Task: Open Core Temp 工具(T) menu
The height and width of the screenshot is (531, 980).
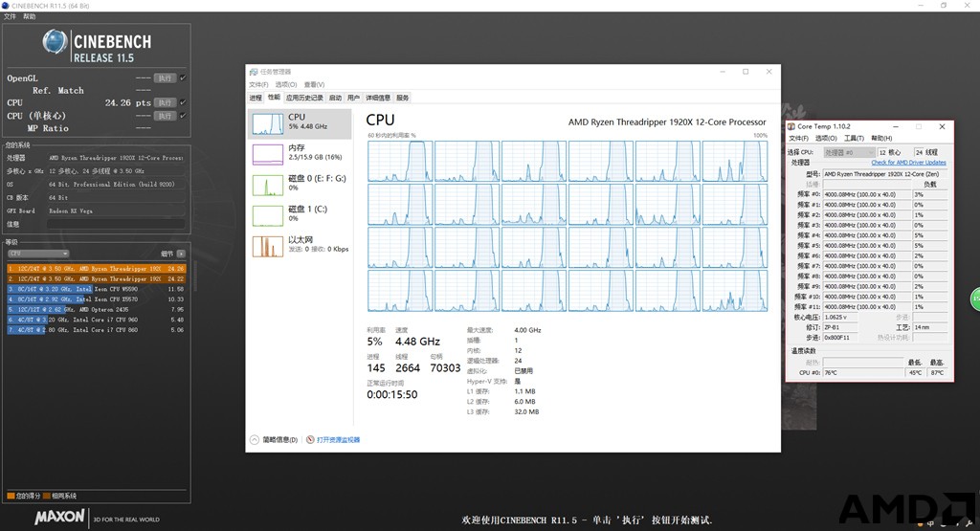Action: 854,138
